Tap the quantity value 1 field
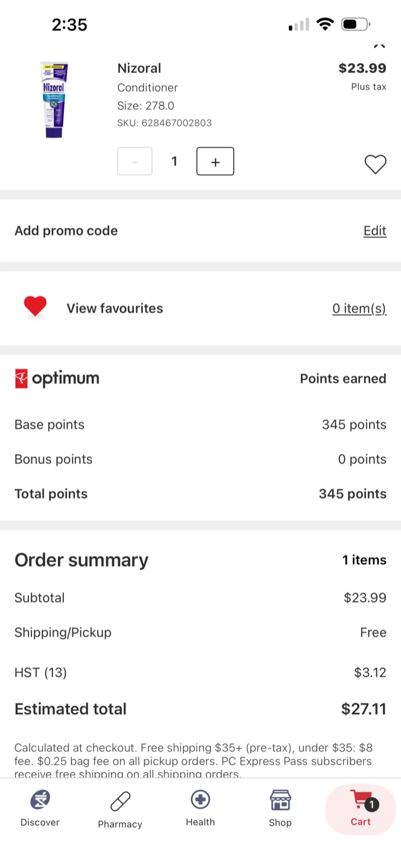This screenshot has height=868, width=401. pos(174,162)
